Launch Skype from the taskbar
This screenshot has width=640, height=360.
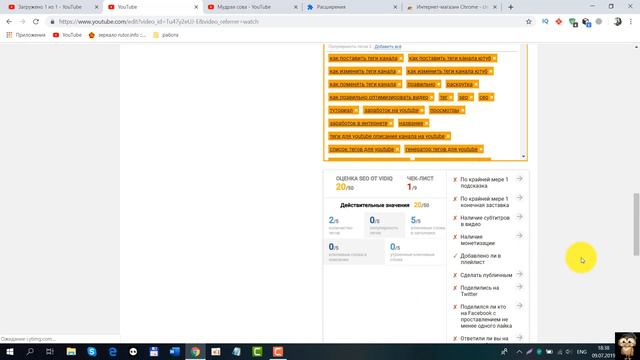[92, 351]
